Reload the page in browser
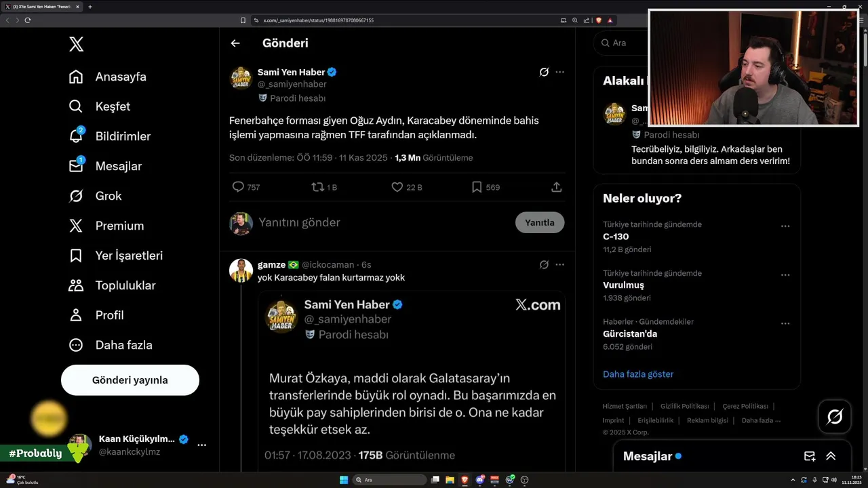The height and width of the screenshot is (488, 868). pos(28,20)
